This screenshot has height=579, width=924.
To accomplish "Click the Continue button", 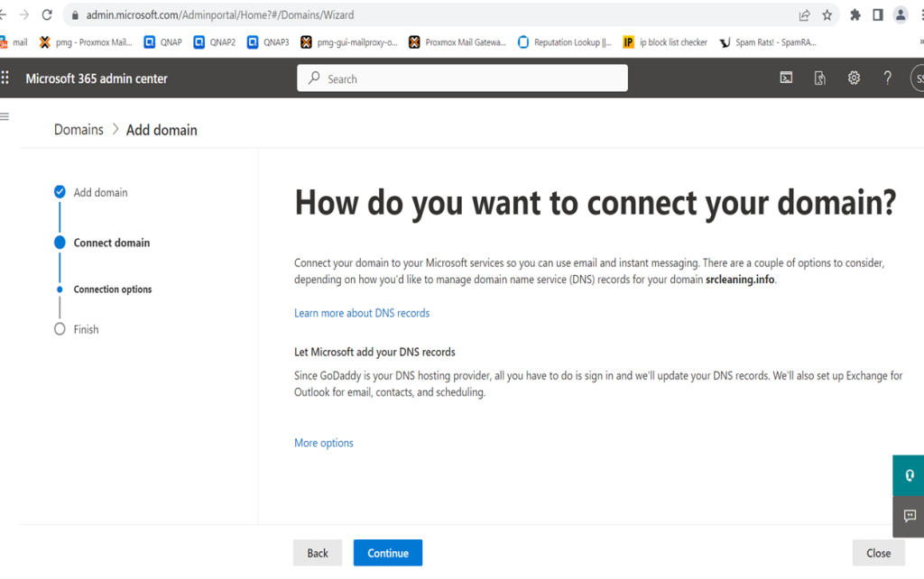I will (388, 553).
